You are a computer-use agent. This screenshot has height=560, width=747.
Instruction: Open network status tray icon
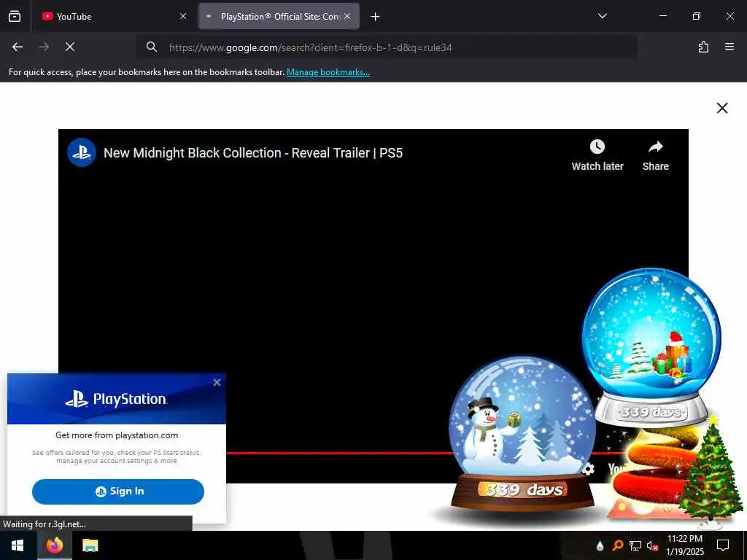coord(635,545)
